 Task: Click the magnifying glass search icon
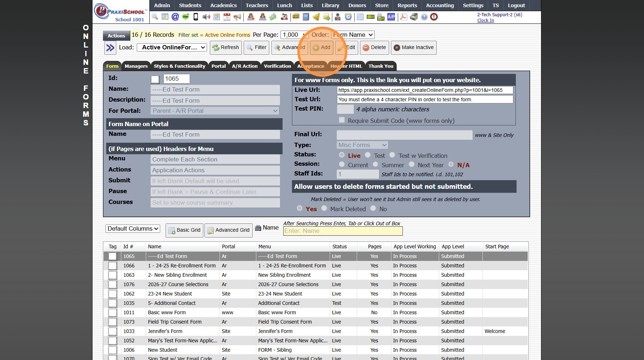(x=155, y=17)
